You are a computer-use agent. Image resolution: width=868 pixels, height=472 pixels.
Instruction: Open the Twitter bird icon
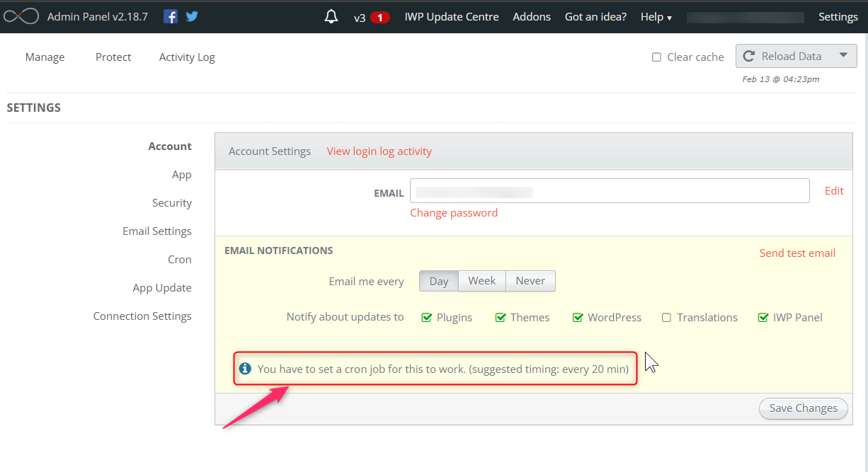[192, 16]
